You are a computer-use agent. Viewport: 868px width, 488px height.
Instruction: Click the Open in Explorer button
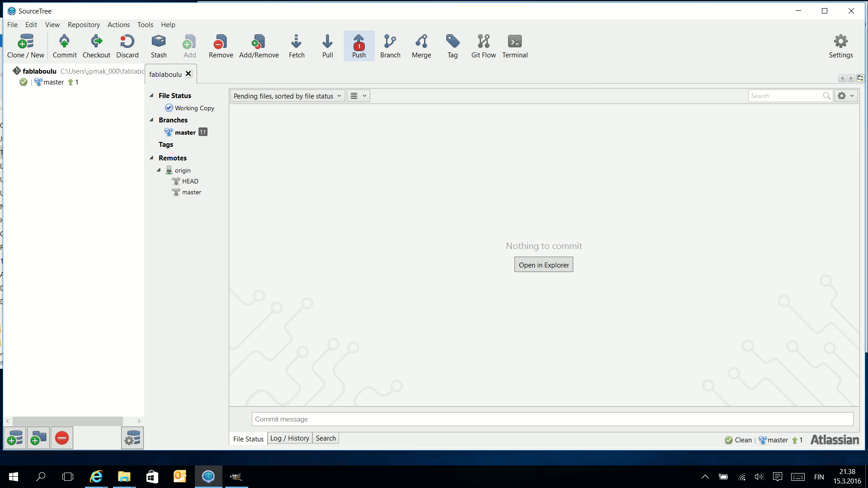544,265
